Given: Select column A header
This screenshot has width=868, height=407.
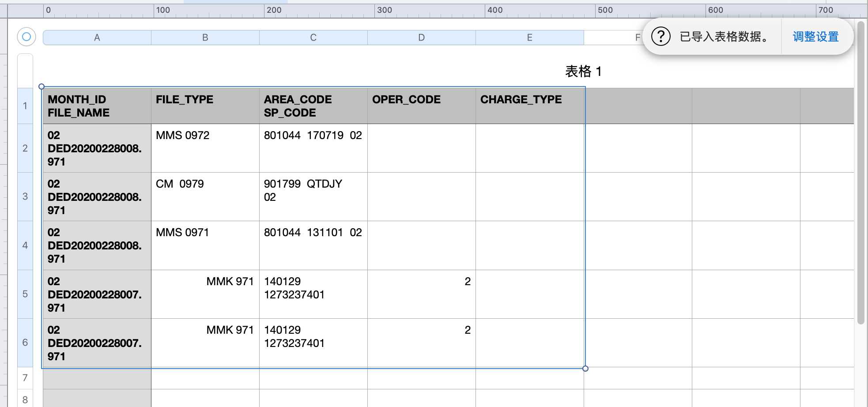Looking at the screenshot, I should point(97,38).
